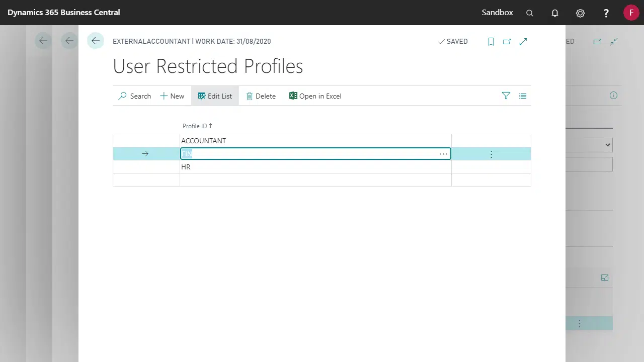Click the bookmark icon beside Saved
The image size is (644, 362).
click(491, 42)
